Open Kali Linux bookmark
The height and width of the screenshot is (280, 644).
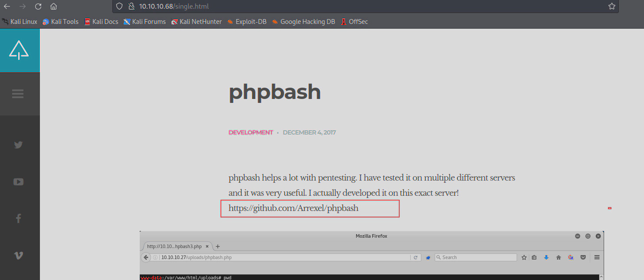pos(20,22)
